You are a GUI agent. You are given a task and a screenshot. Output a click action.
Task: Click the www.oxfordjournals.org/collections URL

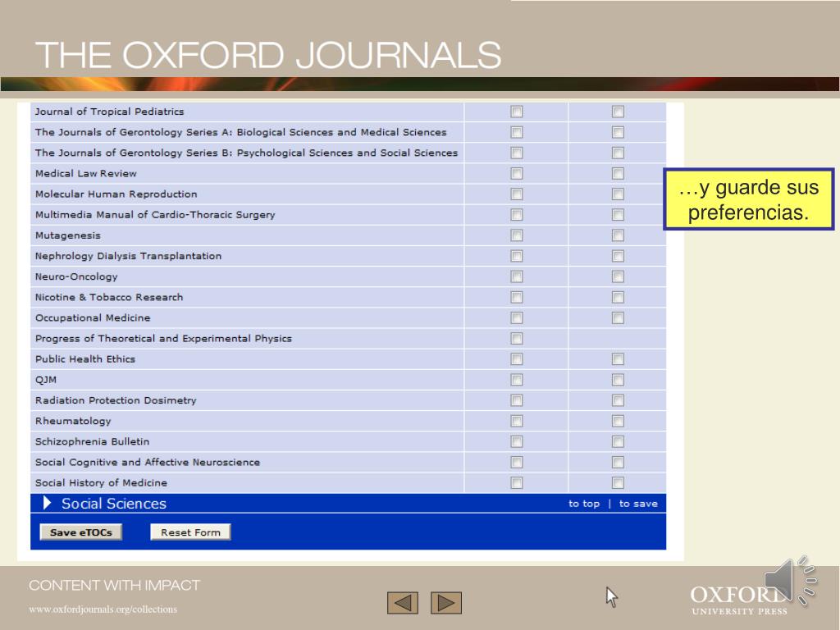103,609
